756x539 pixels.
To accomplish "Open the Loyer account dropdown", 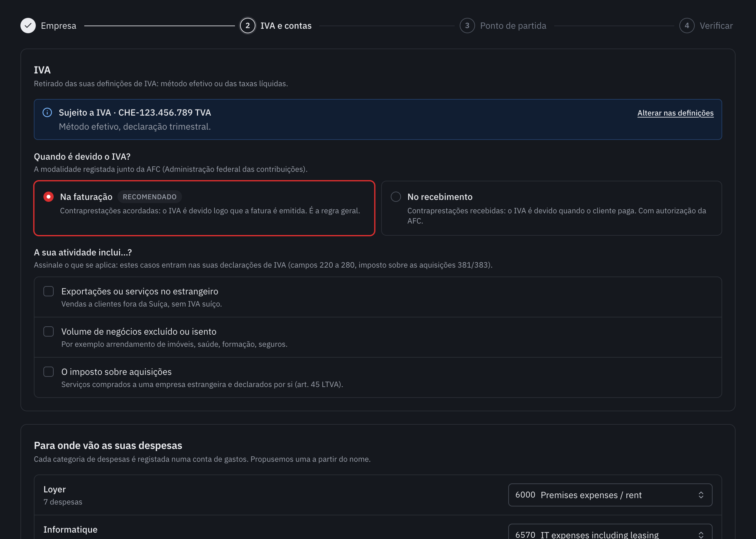I will (x=610, y=495).
